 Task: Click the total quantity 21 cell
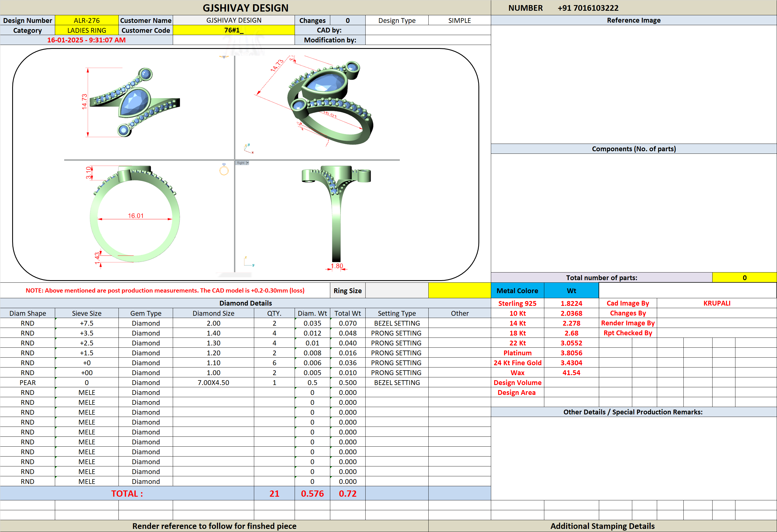[274, 494]
